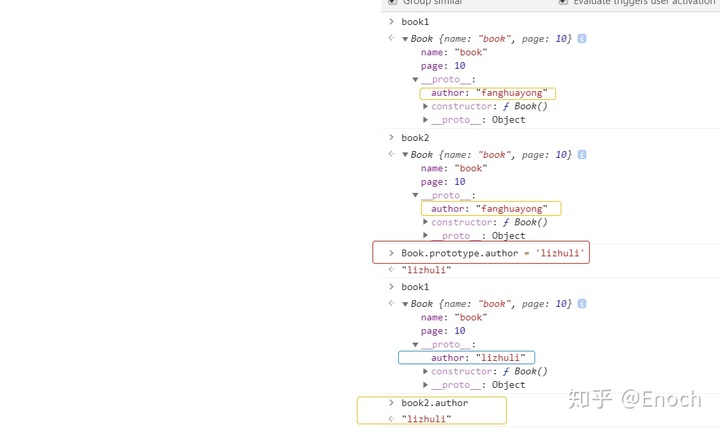
Task: Expand constructor: f Book() in the book2 output
Action: pyautogui.click(x=425, y=222)
